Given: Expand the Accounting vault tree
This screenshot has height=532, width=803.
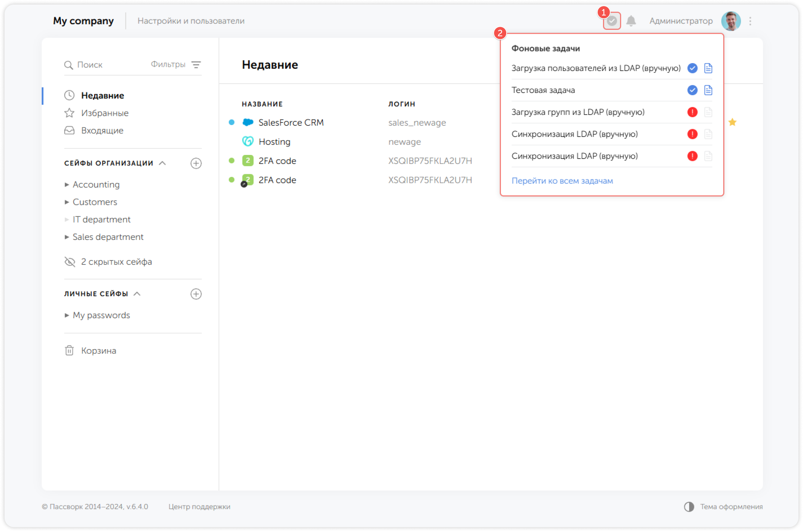Looking at the screenshot, I should click(67, 185).
